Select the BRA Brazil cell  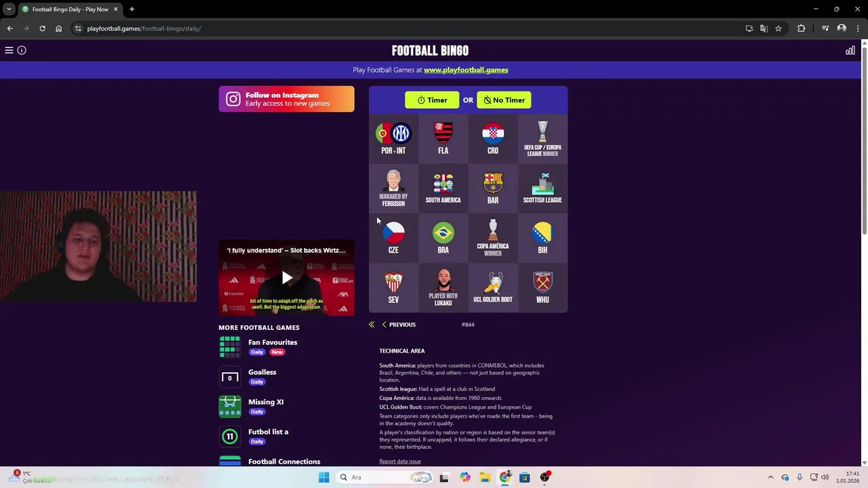443,238
